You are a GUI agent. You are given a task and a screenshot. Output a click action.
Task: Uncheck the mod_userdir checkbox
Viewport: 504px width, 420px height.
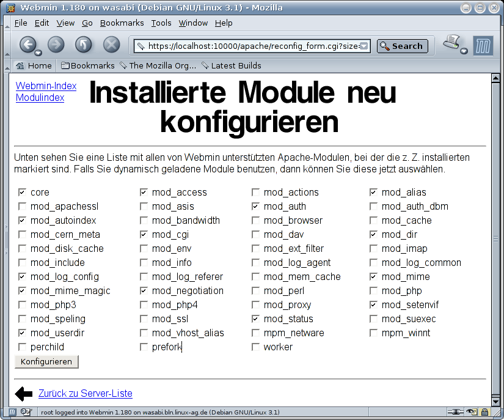pos(22,333)
